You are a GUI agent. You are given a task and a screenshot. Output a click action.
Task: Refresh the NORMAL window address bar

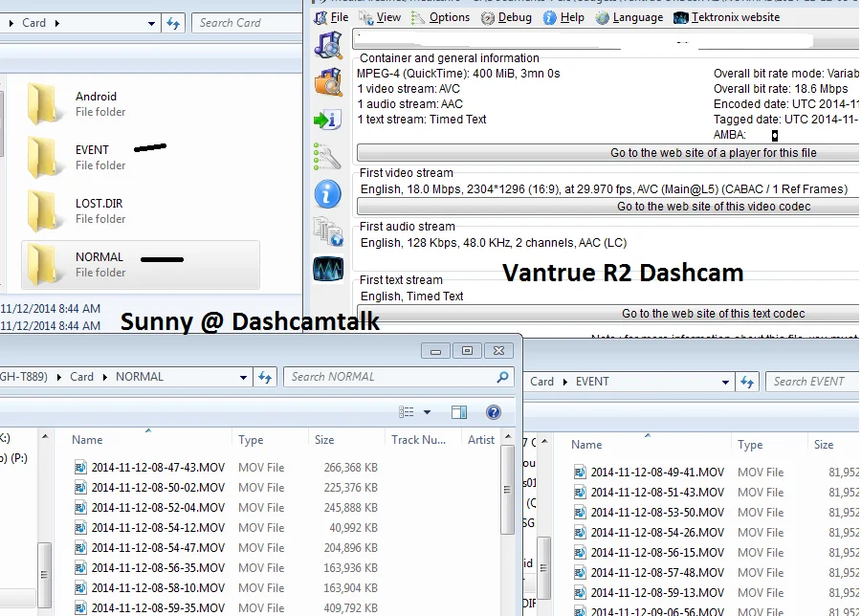tap(265, 377)
